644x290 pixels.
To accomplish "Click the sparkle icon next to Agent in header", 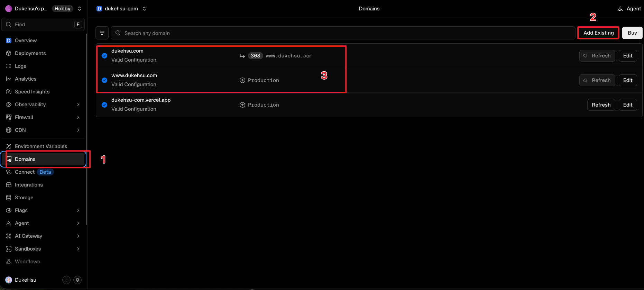I will coord(620,9).
